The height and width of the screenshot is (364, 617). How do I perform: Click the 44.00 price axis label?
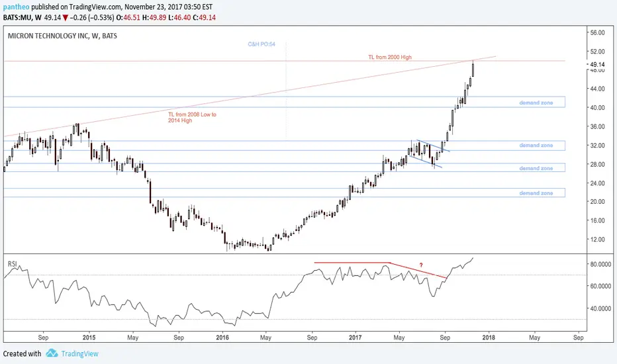pyautogui.click(x=598, y=89)
